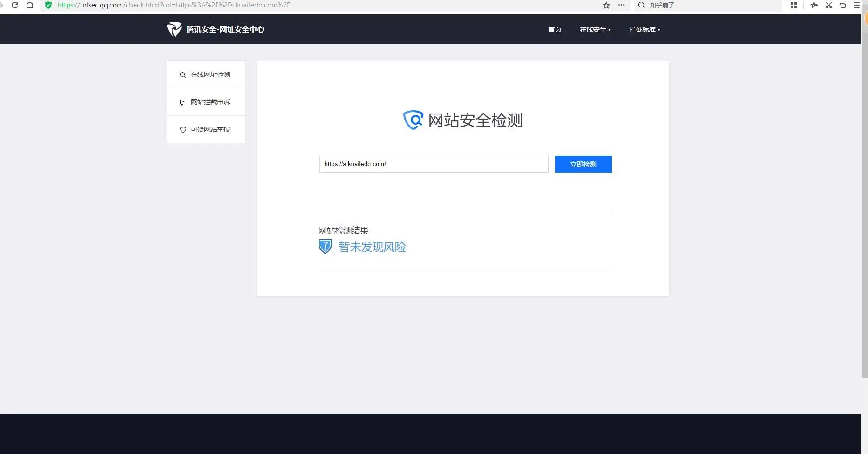Click the 腾讯安全-网址安全中心 title link
Image resolution: width=868 pixels, height=454 pixels.
[225, 29]
